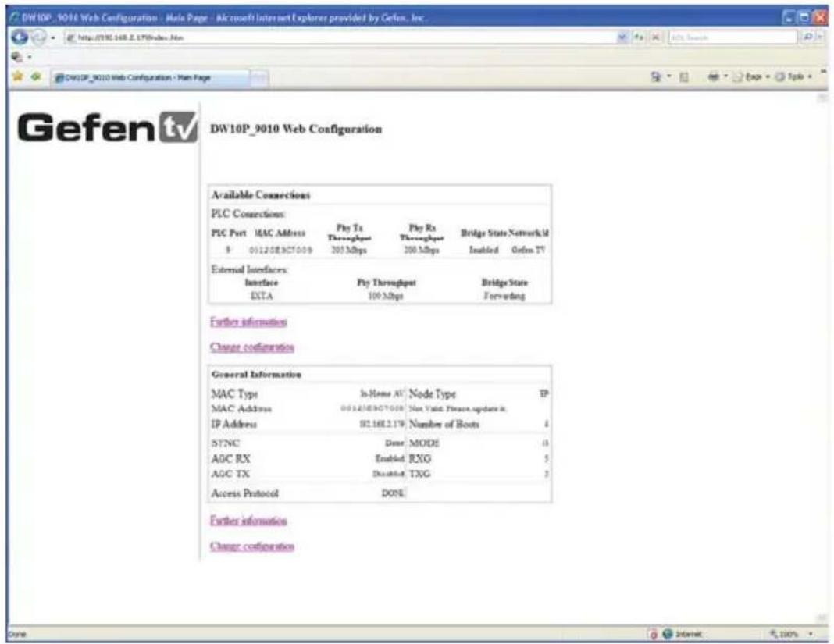Open Change configuration link under General Information
The width and height of the screenshot is (834, 644).
[x=252, y=546]
